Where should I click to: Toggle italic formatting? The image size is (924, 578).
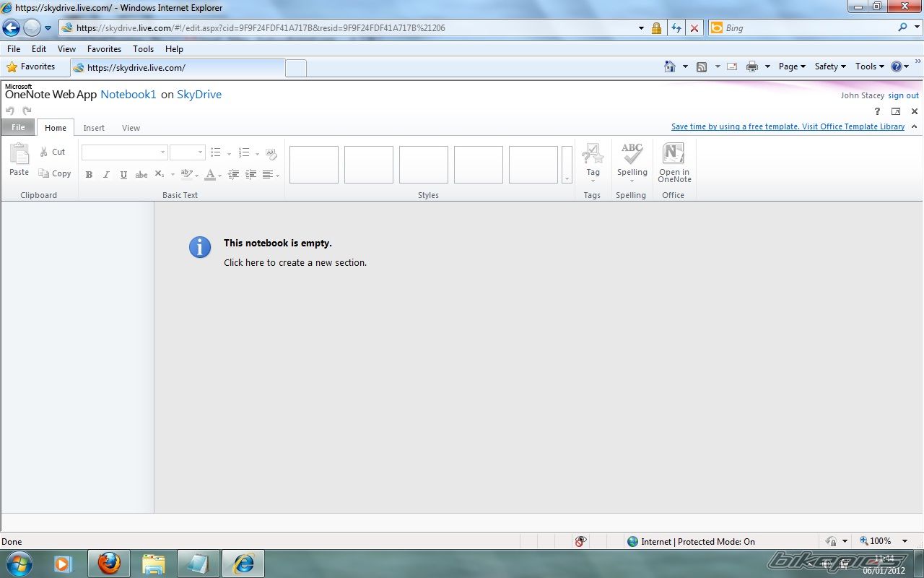click(x=106, y=175)
